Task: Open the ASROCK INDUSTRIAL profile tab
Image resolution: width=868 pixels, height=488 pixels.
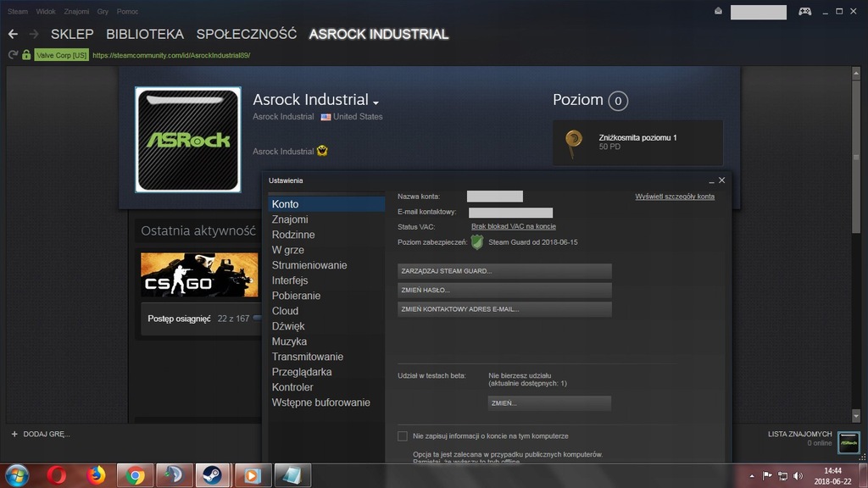Action: (379, 34)
